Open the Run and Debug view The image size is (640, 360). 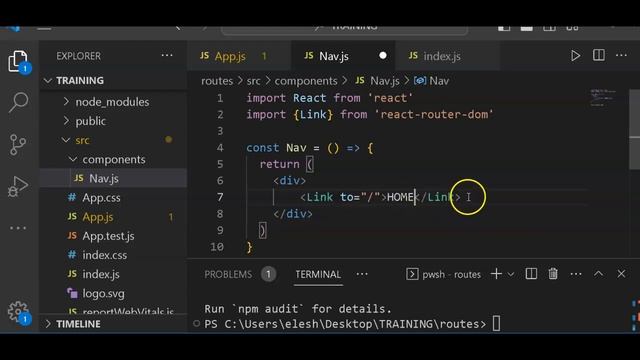(x=18, y=187)
